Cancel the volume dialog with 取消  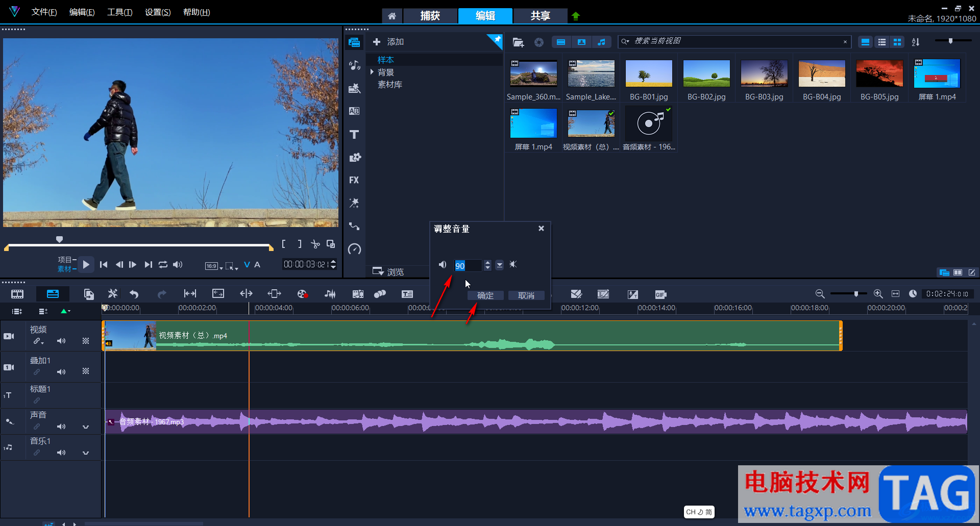tap(526, 295)
